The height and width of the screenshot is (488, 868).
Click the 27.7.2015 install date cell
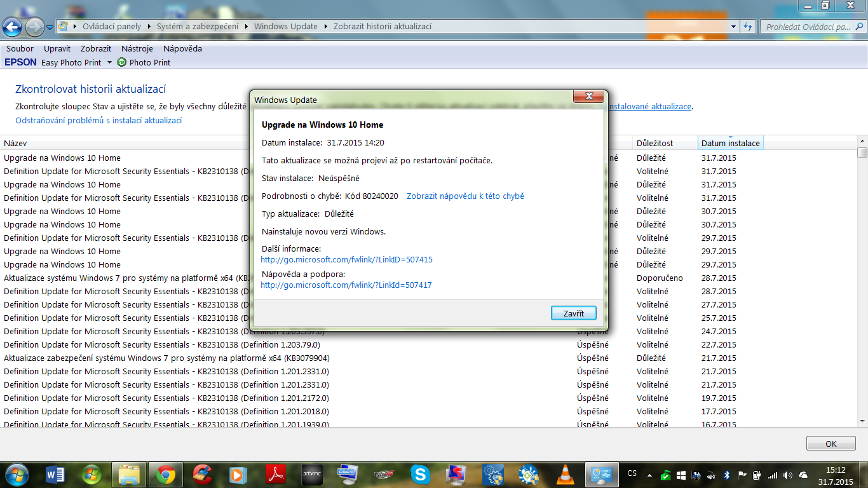click(x=719, y=304)
